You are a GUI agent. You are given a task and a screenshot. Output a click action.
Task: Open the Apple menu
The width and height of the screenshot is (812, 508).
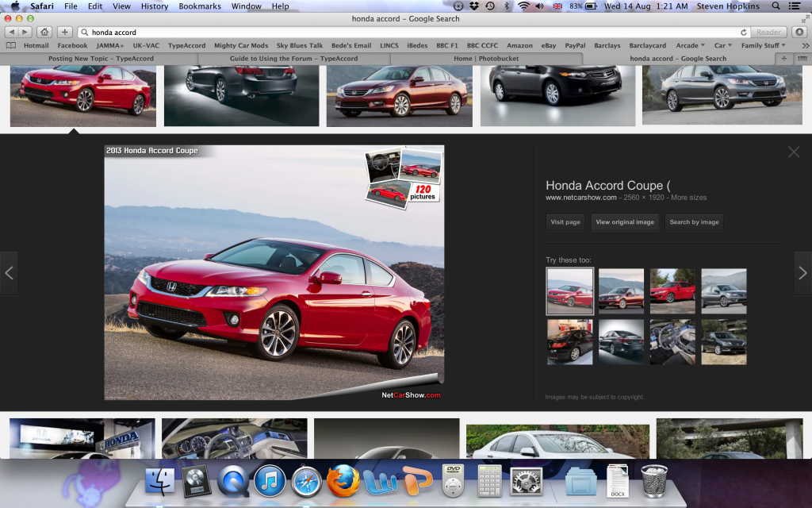coord(15,6)
